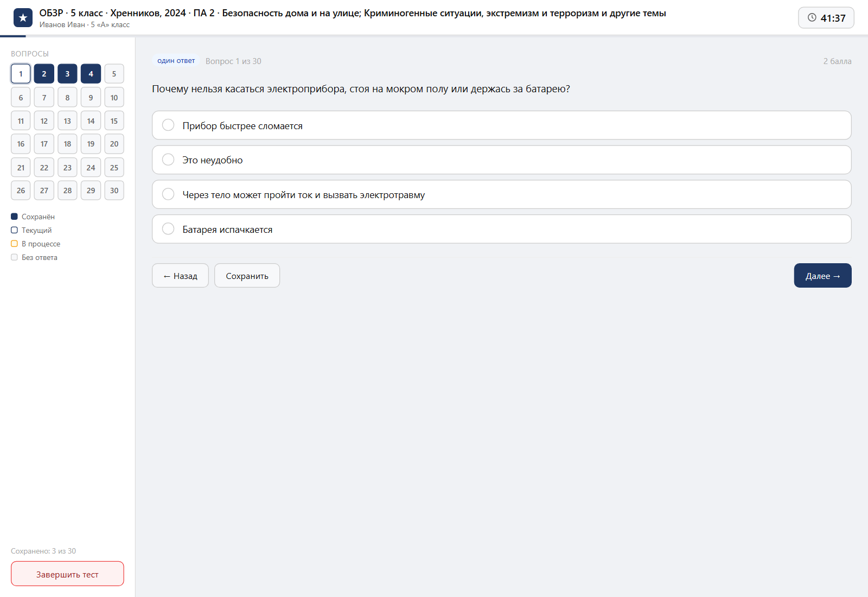Click the 'Сохранён' legend entry
868x597 pixels.
[x=33, y=217]
